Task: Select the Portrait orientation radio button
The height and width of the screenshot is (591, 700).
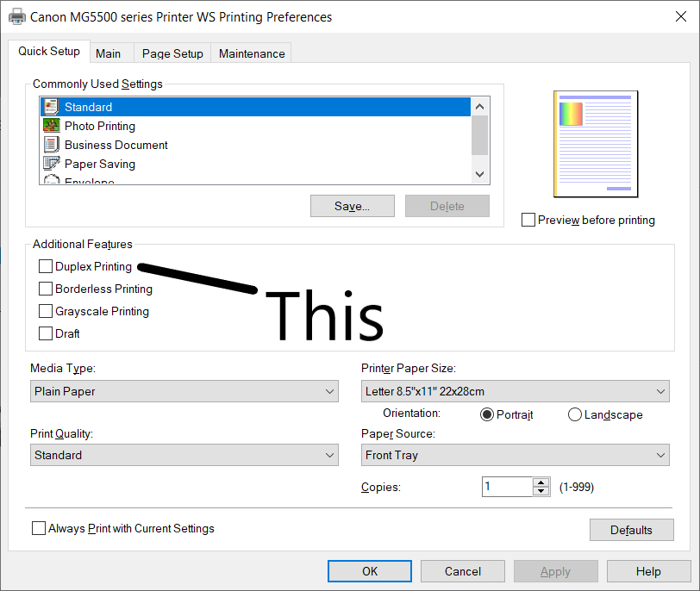Action: [x=486, y=414]
